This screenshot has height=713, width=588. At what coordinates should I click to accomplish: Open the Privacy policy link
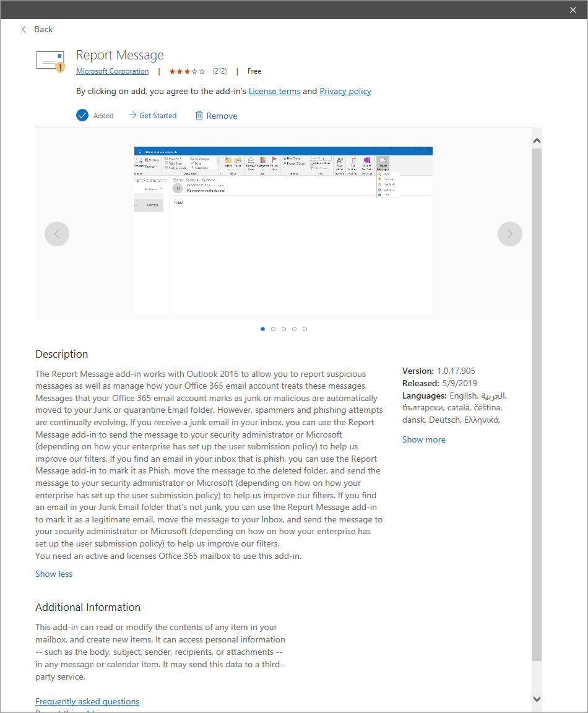[345, 91]
